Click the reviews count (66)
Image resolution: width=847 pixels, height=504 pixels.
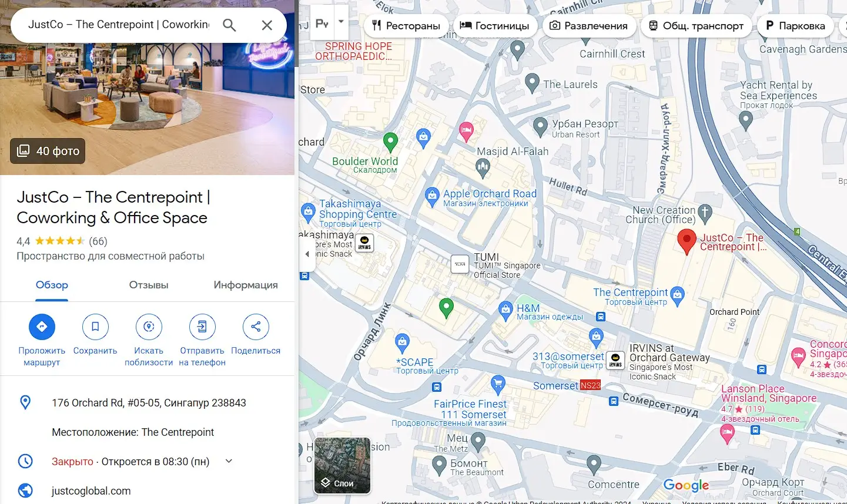(98, 241)
